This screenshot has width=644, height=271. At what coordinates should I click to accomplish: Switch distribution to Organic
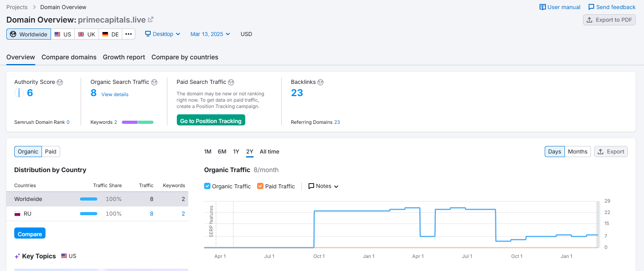[x=28, y=152]
